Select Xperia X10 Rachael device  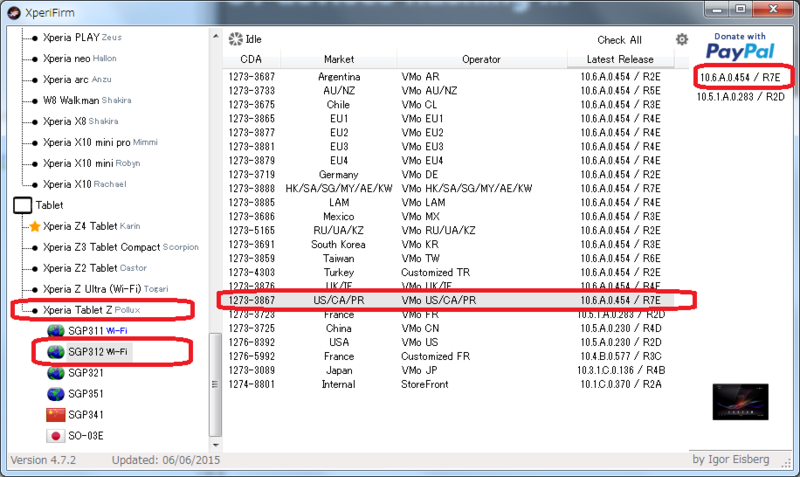click(x=85, y=184)
